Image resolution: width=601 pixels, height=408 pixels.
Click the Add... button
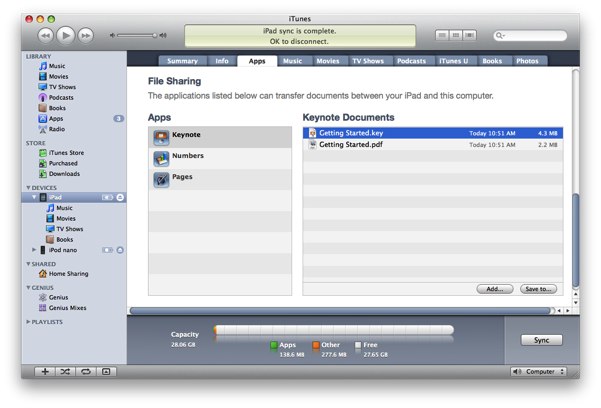495,289
